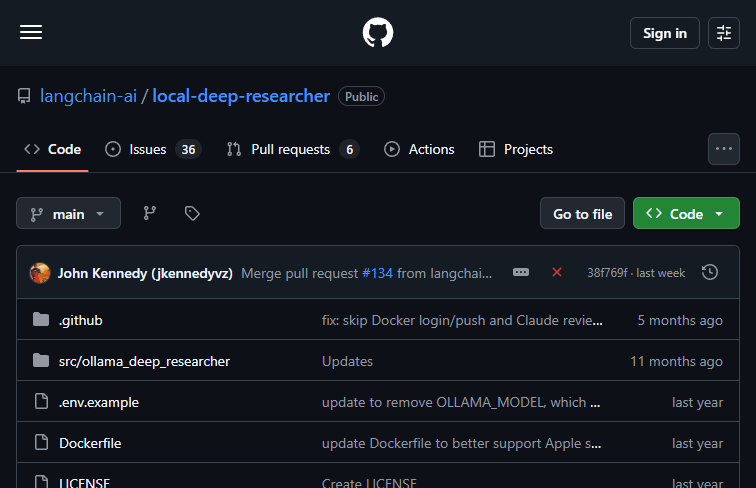Screen dimensions: 756x488
Task: Open the .env.example file
Action: point(99,402)
